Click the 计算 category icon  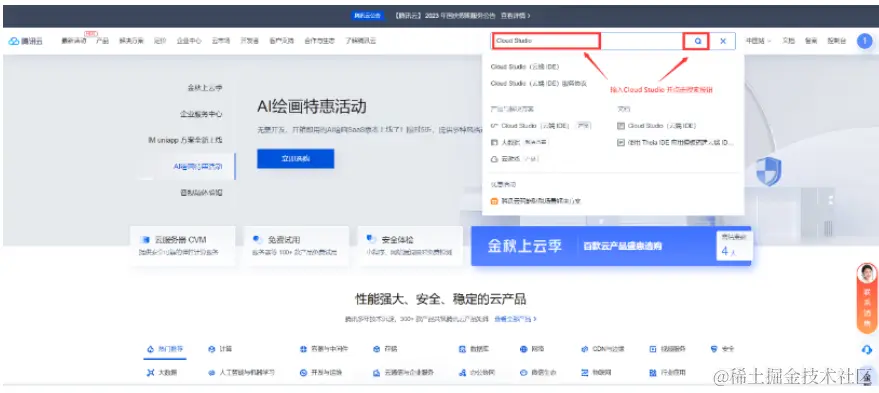click(x=211, y=349)
